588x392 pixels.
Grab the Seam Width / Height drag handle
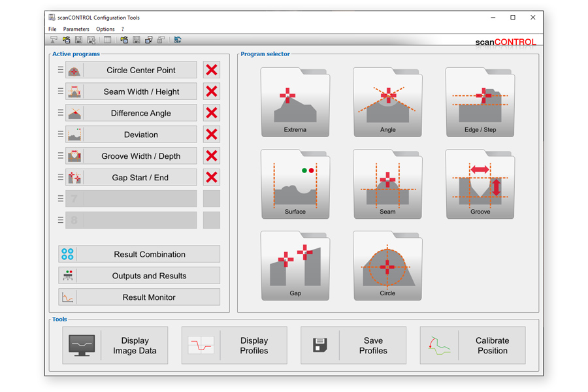pos(61,91)
